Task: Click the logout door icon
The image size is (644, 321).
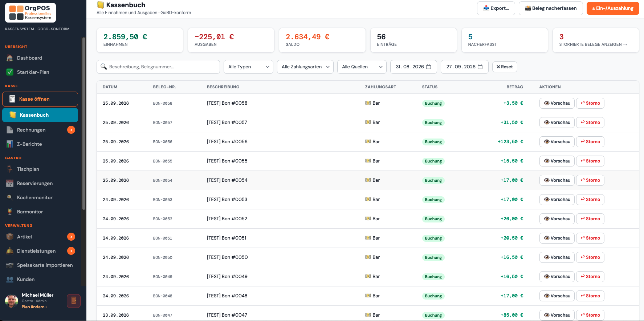Action: click(x=74, y=301)
